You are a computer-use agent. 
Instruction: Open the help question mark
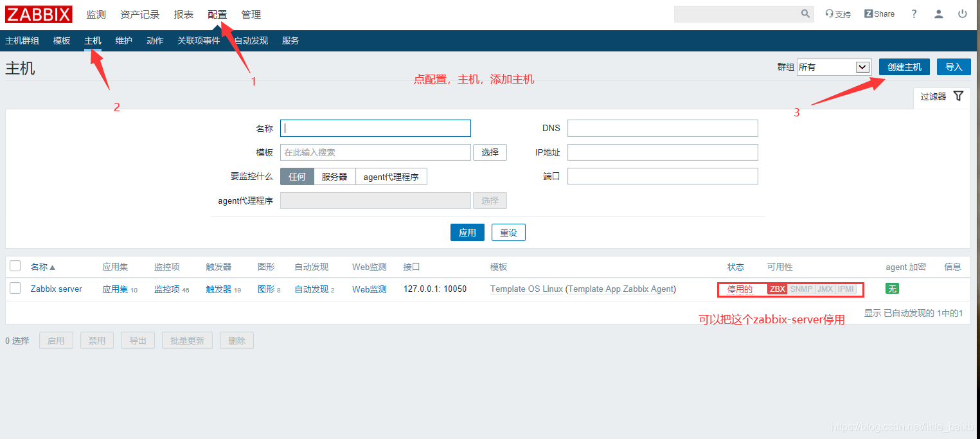coord(914,14)
